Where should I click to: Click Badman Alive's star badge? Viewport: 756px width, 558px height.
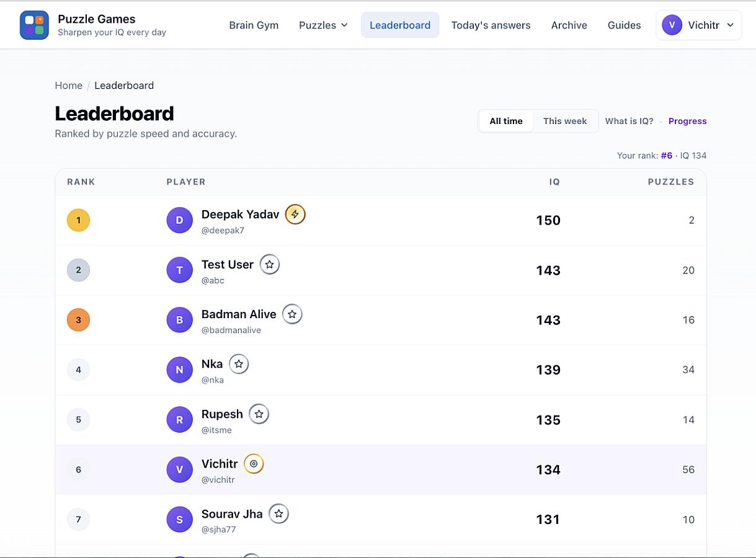(292, 314)
